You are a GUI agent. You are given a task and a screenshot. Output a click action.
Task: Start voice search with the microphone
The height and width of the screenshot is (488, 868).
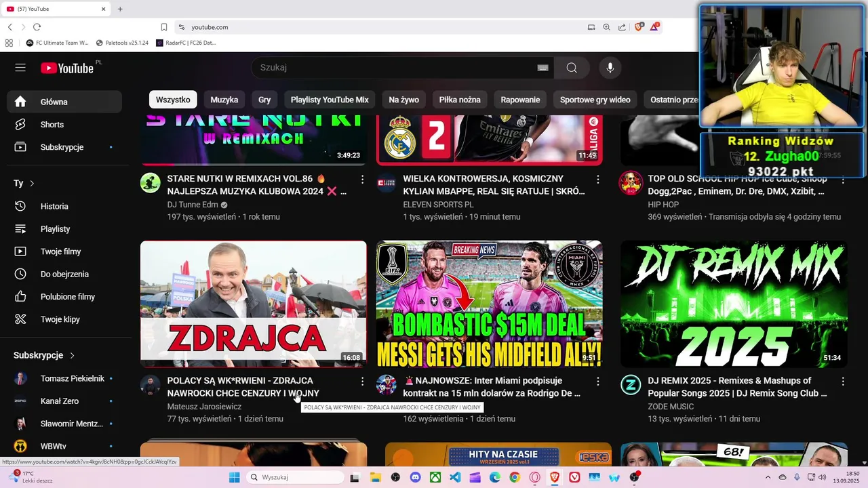pyautogui.click(x=610, y=68)
